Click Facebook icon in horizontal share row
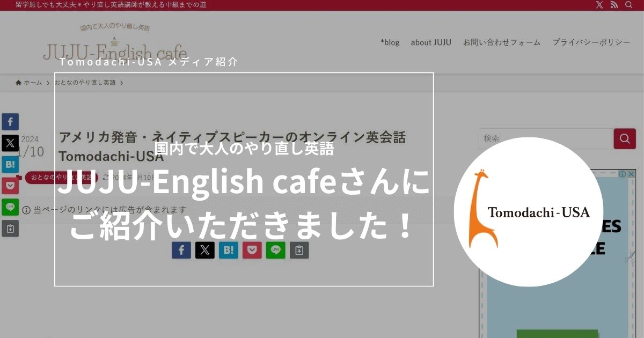Image resolution: width=644 pixels, height=338 pixels. tap(181, 250)
